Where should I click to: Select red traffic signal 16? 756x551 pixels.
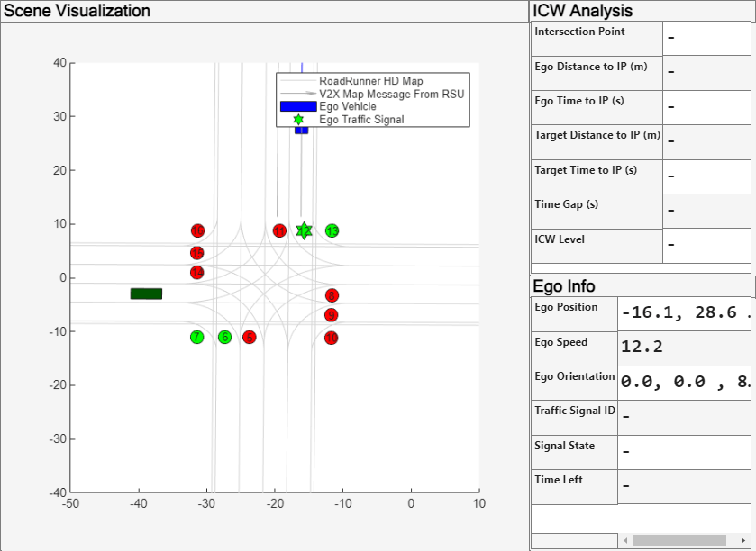197,230
